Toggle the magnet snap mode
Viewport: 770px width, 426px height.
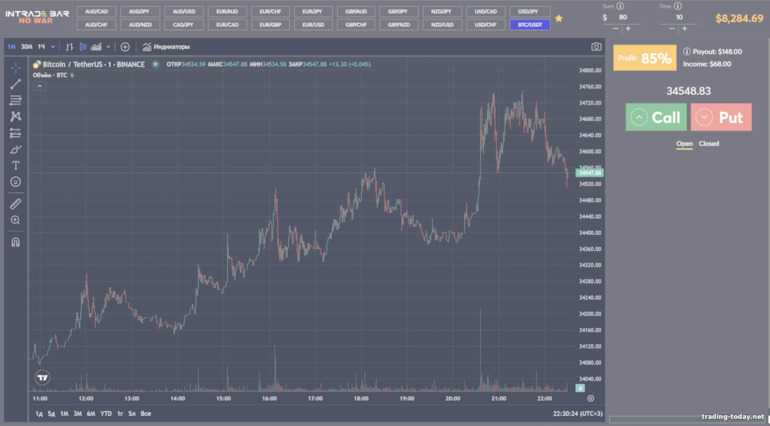pyautogui.click(x=16, y=242)
